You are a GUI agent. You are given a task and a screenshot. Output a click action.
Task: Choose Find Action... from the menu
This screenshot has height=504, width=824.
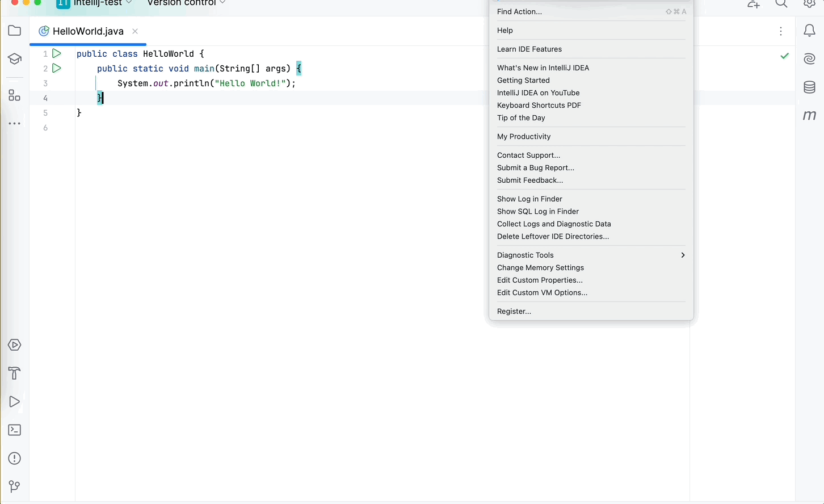pyautogui.click(x=591, y=12)
